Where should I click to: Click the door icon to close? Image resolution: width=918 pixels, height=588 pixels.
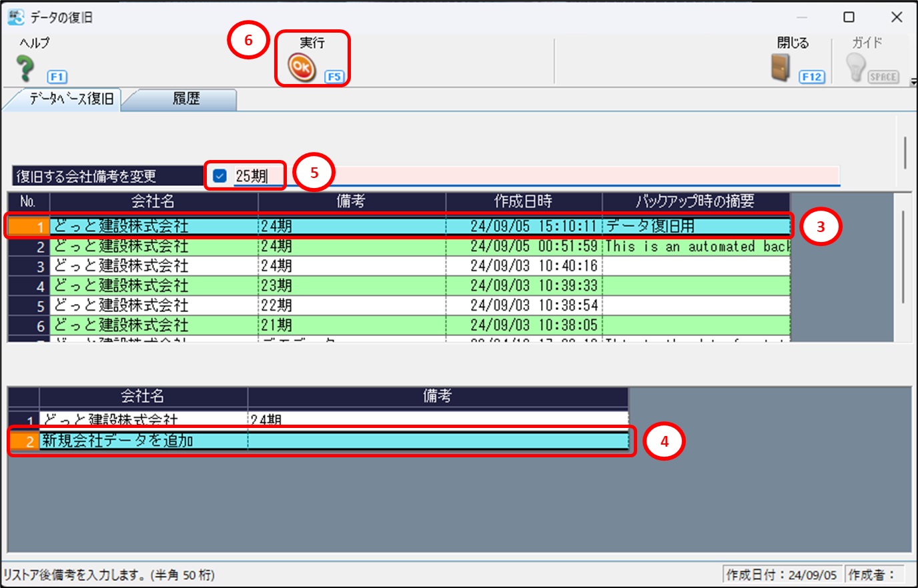(x=781, y=68)
